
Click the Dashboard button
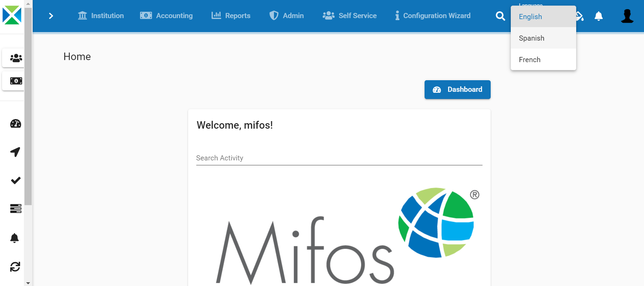(457, 90)
